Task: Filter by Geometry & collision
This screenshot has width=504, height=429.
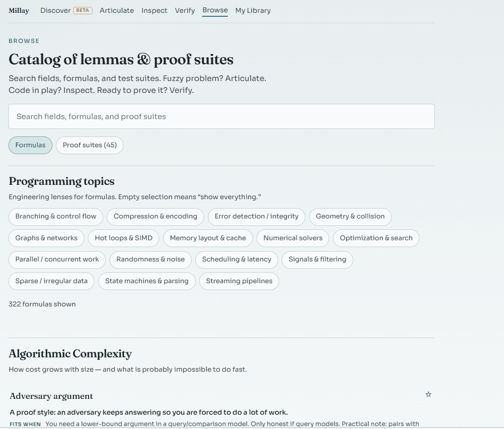Action: [350, 216]
